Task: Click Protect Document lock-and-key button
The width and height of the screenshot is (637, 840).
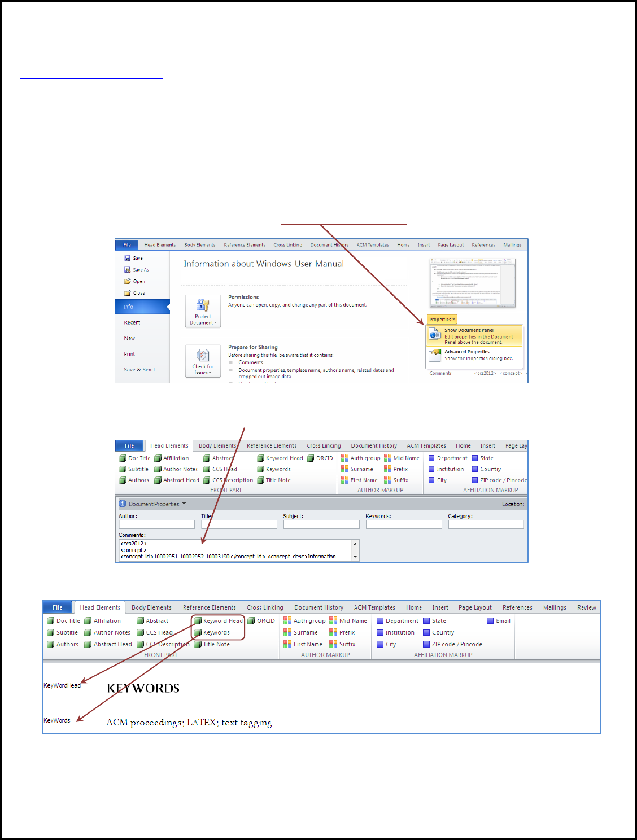Action: (203, 311)
